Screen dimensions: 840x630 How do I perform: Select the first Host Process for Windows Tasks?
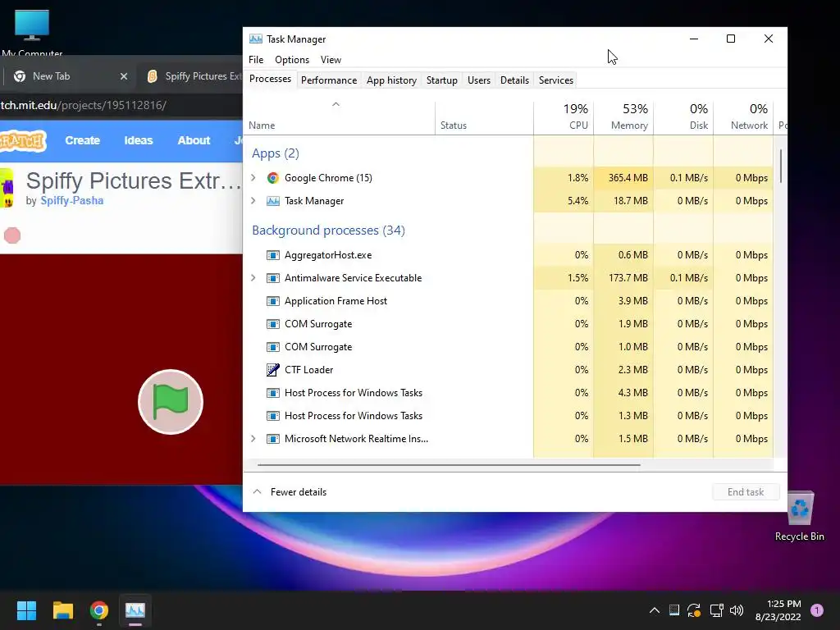pos(509,393)
